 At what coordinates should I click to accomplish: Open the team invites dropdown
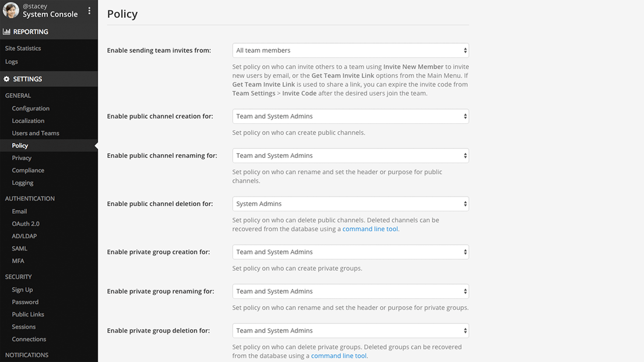(351, 50)
